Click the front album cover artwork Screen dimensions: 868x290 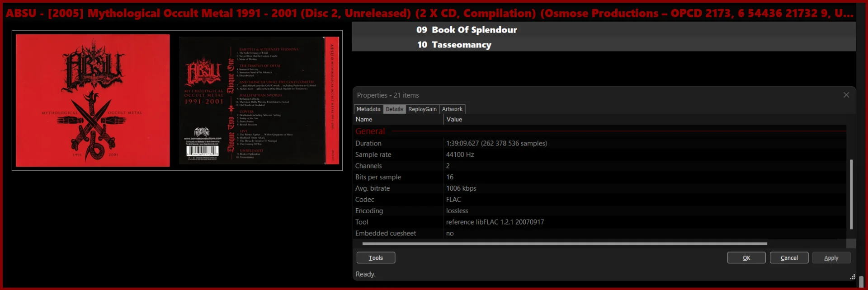click(x=93, y=100)
